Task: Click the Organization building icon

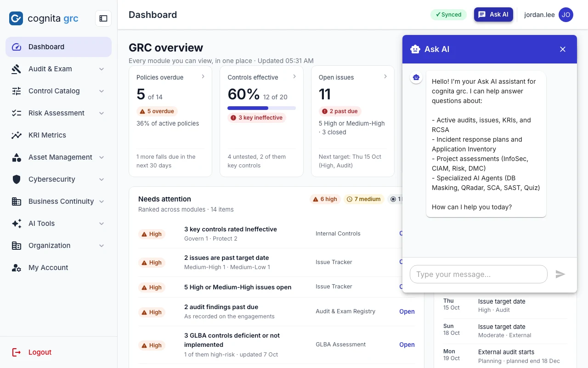Action: point(17,246)
